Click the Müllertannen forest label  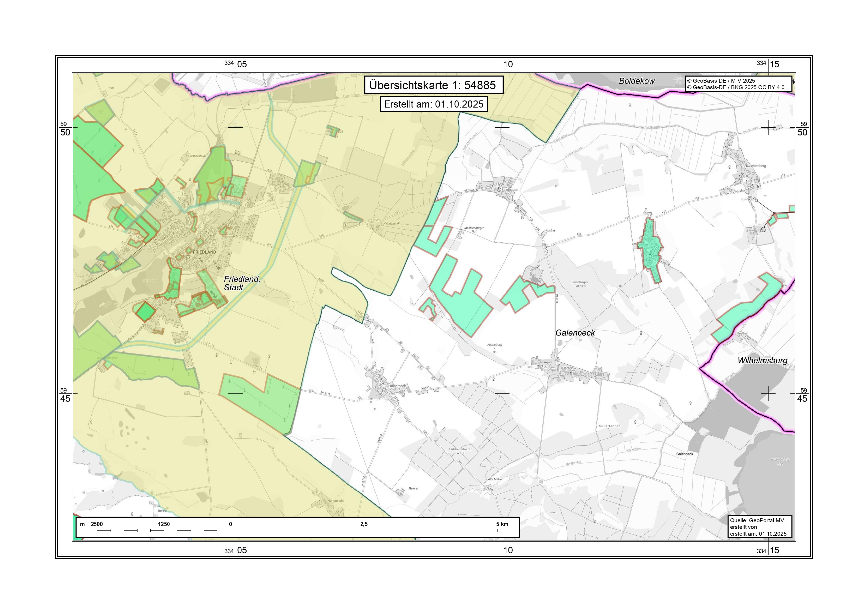609,426
